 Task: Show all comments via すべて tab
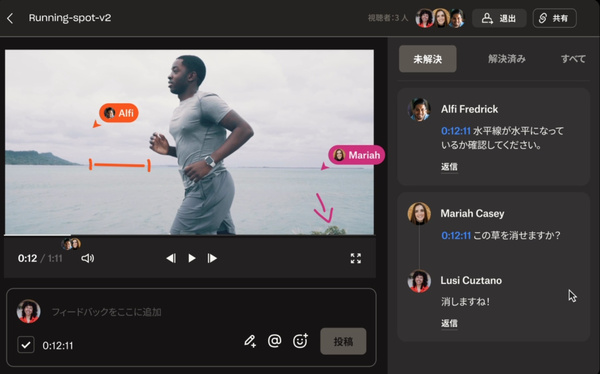coord(573,59)
